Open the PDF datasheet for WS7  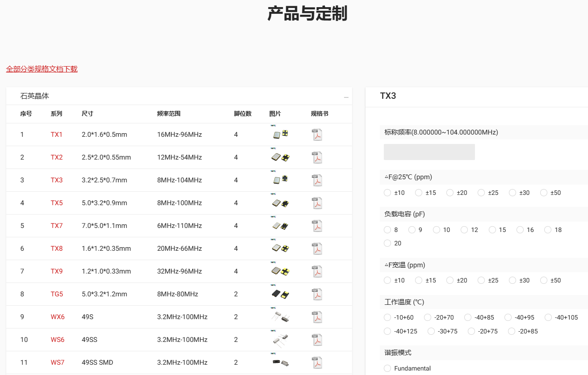point(317,362)
